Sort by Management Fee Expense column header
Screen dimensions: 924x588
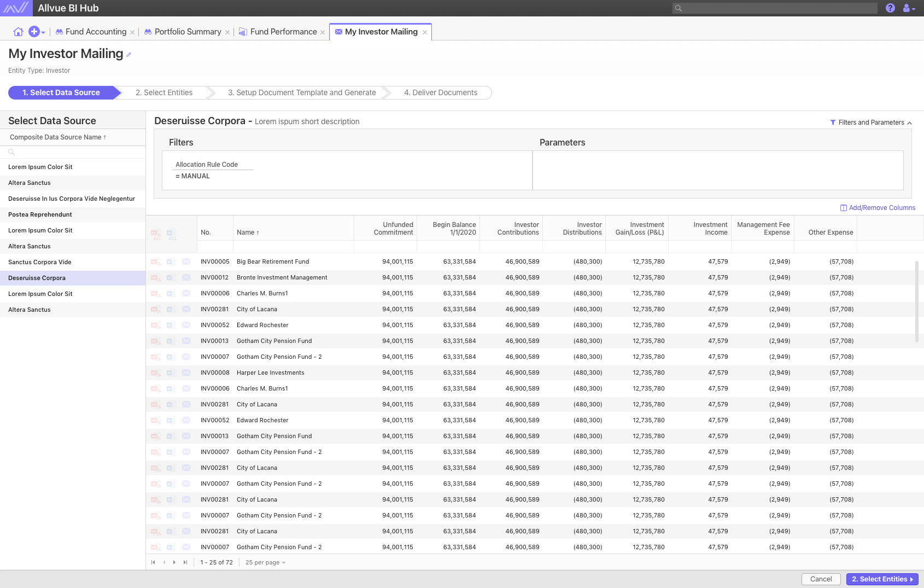pos(763,229)
